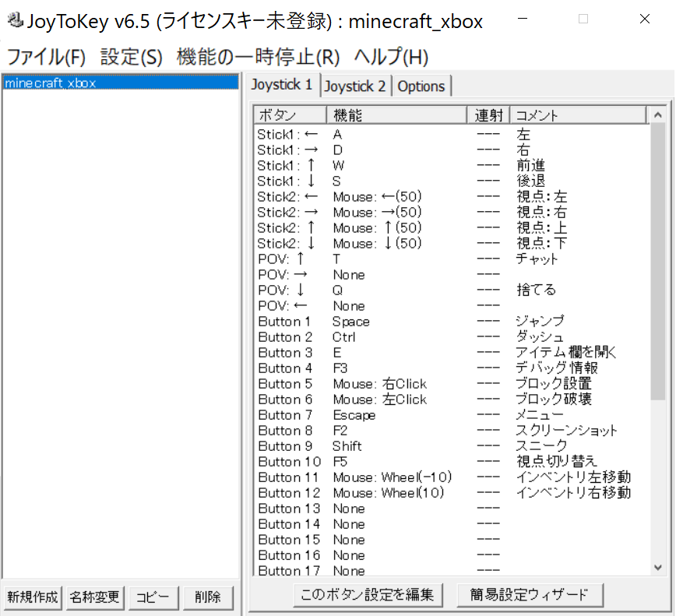Viewport: 676px width, 616px height.
Task: Select the Button 12 Wheel(10) row
Action: point(451,493)
